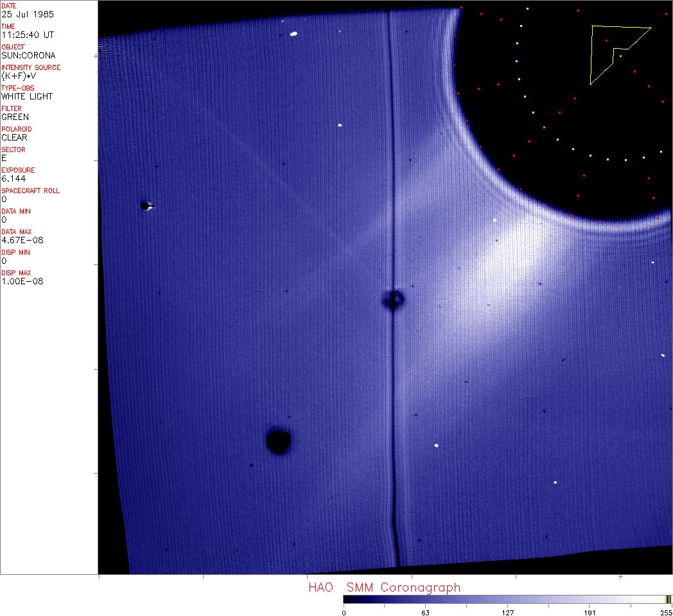Click the yellow end marker on the colorbar

coord(668,599)
